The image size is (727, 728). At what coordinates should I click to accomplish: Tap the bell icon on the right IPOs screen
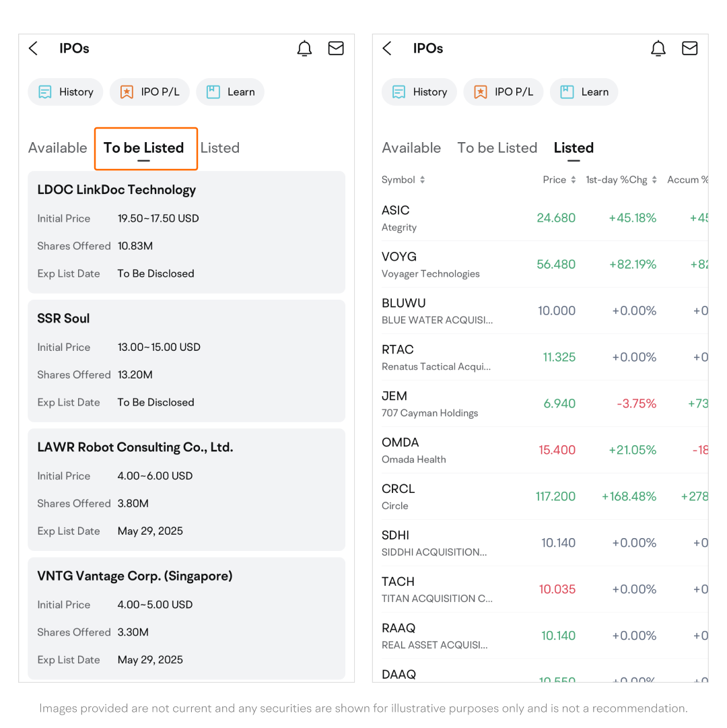658,48
